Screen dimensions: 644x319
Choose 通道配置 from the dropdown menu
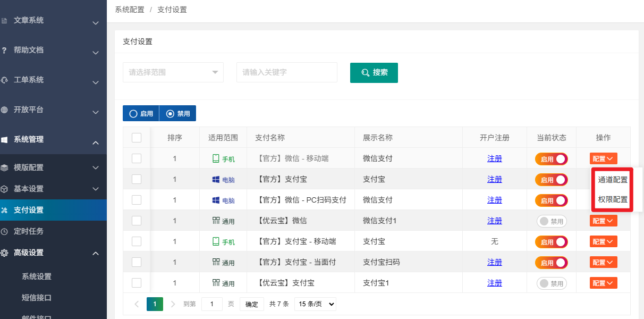[x=613, y=180]
